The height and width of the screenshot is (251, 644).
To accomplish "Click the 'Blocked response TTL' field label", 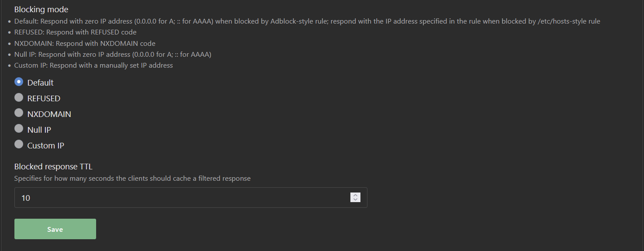I will click(53, 167).
